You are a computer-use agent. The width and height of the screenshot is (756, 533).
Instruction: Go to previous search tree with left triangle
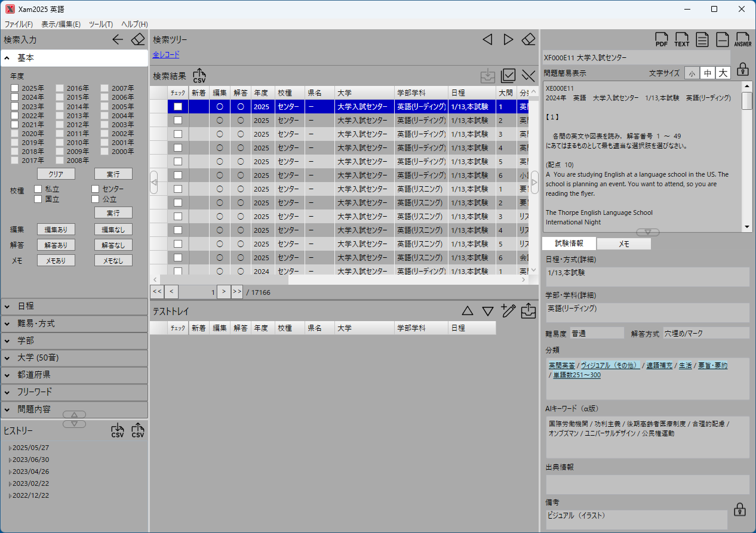[x=487, y=39]
